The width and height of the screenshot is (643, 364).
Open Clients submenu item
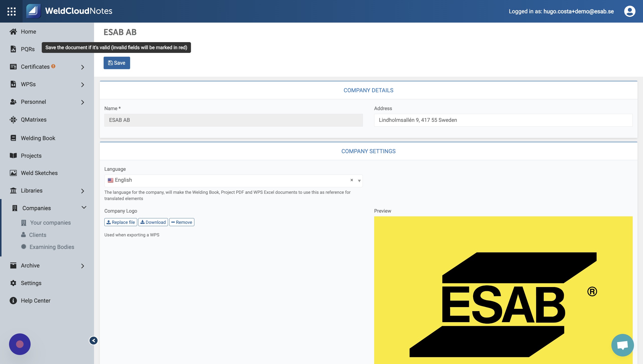pyautogui.click(x=38, y=235)
